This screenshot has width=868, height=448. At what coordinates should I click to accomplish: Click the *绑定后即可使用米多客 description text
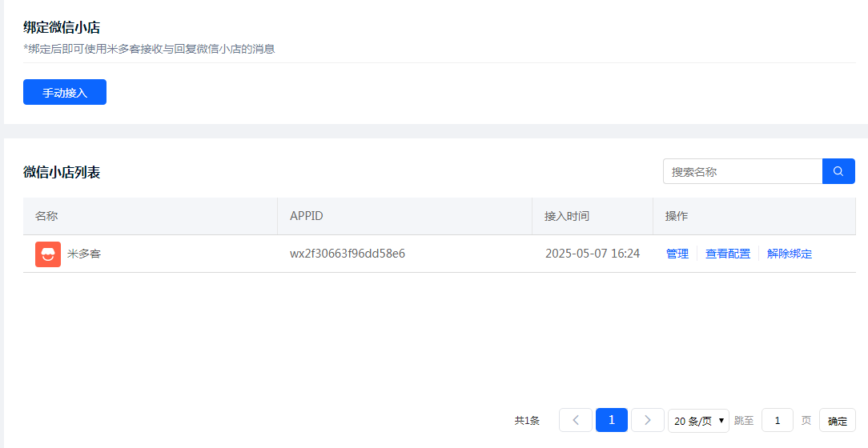point(149,49)
